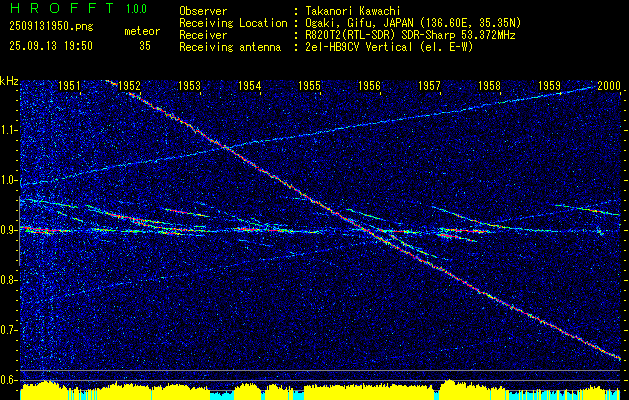Click the 1954 time axis marker
Viewport: 629px width, 400px height.
tap(250, 85)
